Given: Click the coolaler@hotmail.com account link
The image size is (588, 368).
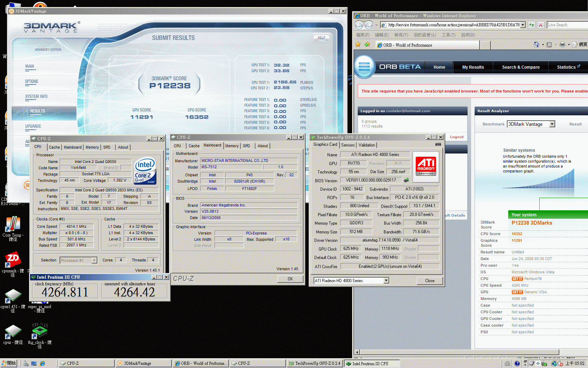Looking at the screenshot, I should pyautogui.click(x=408, y=111).
